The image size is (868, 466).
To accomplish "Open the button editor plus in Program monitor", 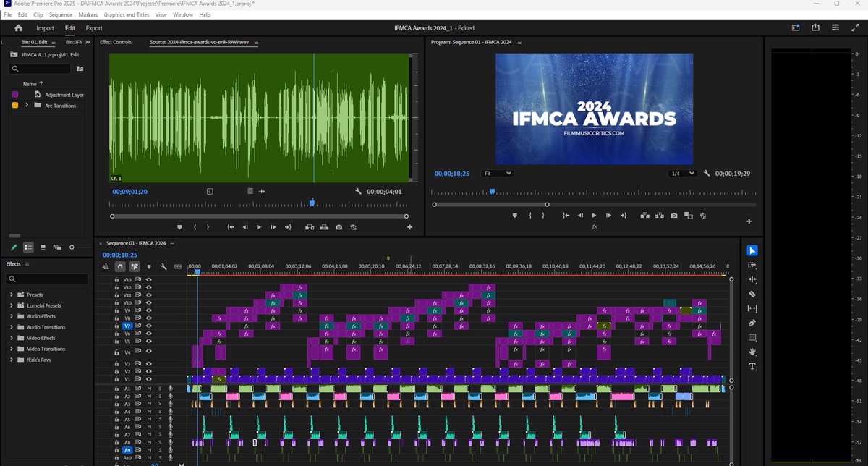I will coord(749,221).
